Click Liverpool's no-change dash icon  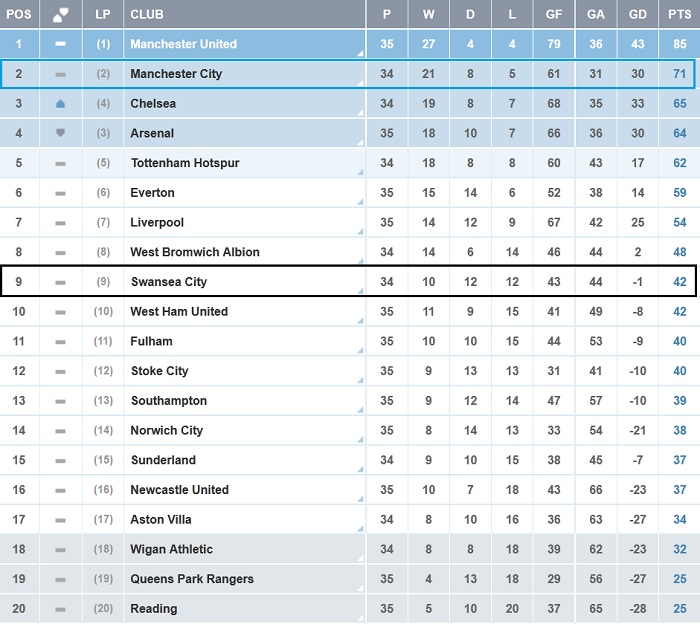60,222
